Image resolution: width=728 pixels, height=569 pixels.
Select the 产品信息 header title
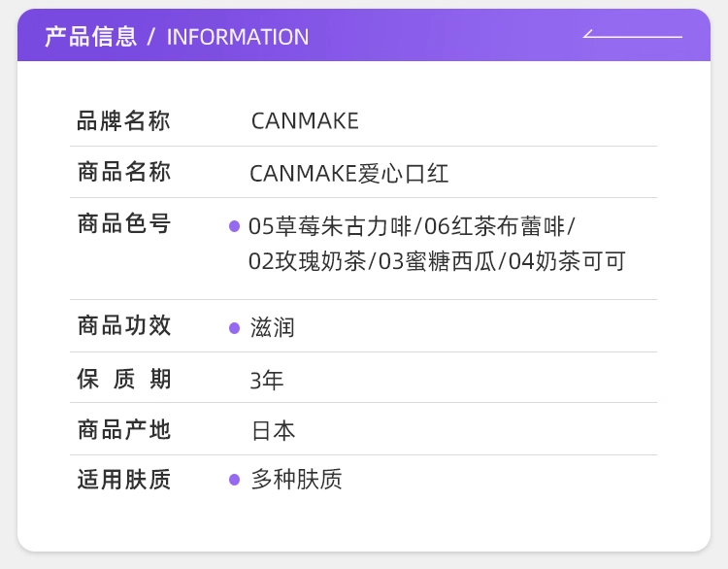(x=90, y=37)
